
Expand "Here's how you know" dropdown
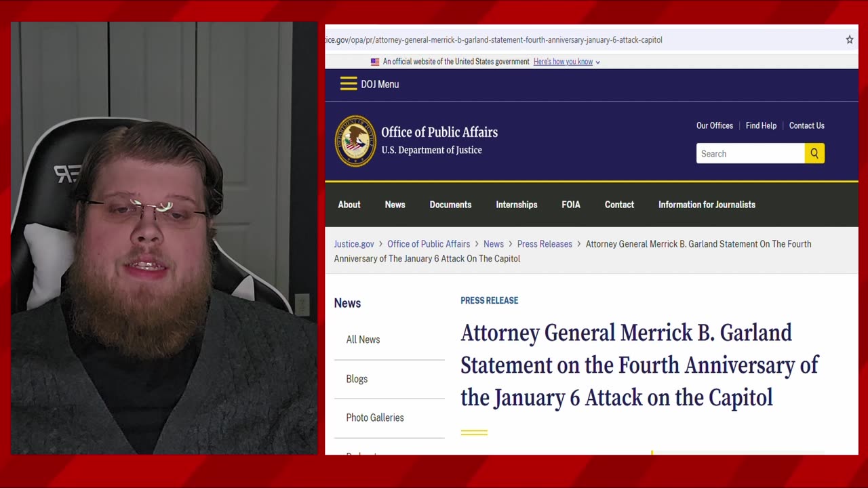(567, 62)
